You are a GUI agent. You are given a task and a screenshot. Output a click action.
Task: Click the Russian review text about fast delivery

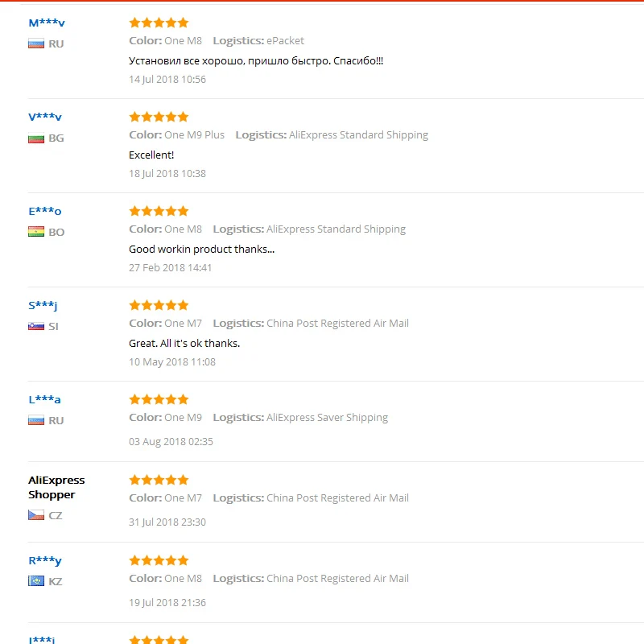pos(256,61)
